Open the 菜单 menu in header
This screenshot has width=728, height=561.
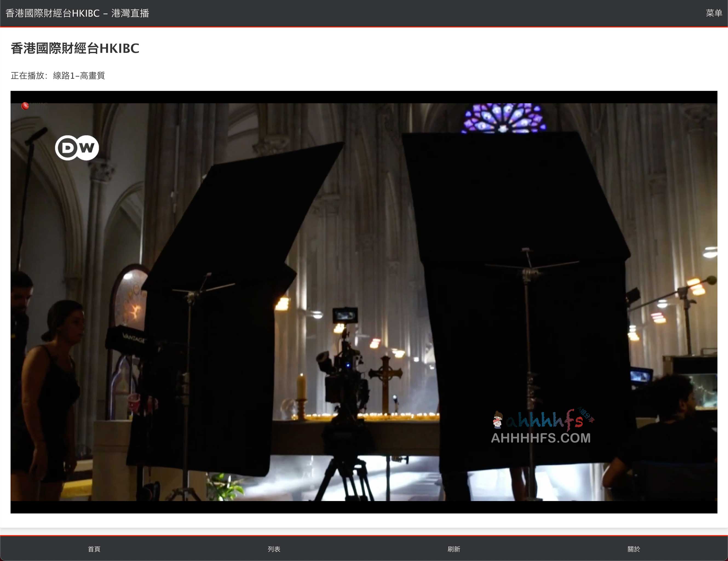coord(714,13)
